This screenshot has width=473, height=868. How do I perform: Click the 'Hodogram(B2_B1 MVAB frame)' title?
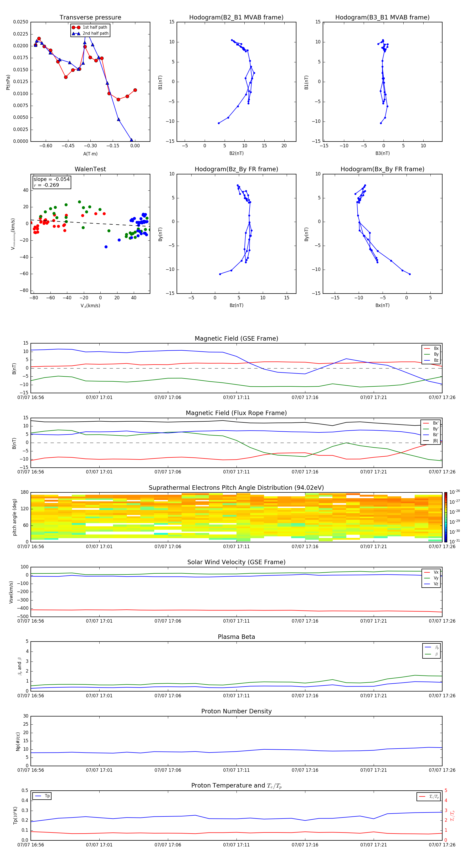point(236,18)
